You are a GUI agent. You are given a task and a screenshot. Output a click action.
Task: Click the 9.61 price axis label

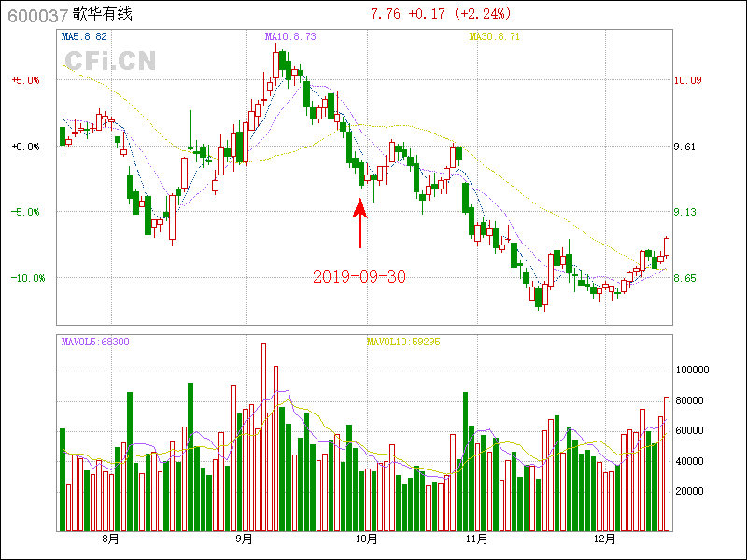[684, 147]
